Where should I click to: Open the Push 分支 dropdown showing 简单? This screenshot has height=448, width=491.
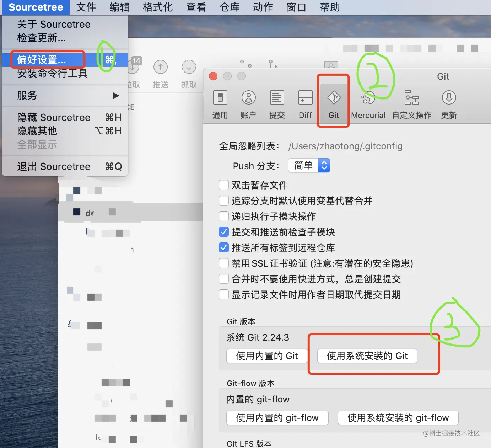(x=309, y=165)
